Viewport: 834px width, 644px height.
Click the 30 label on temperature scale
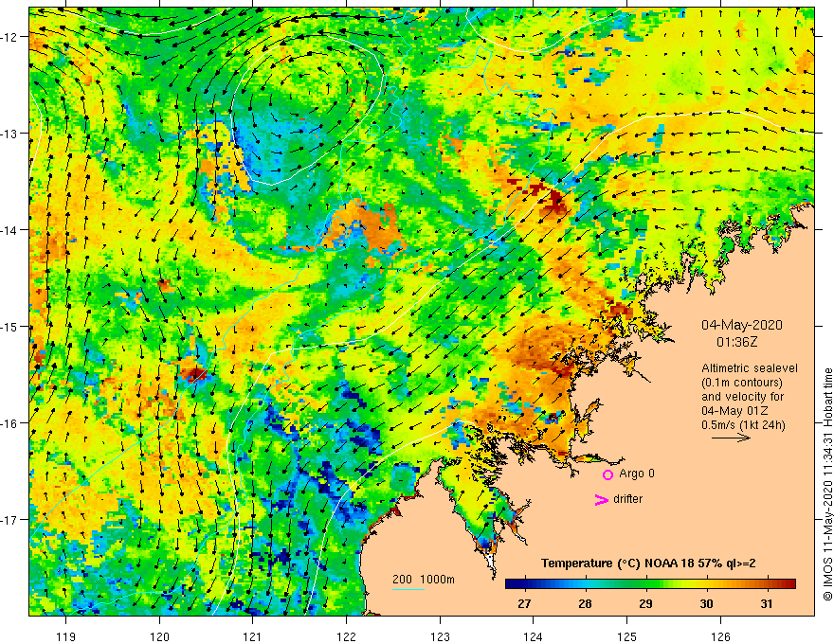click(x=706, y=603)
